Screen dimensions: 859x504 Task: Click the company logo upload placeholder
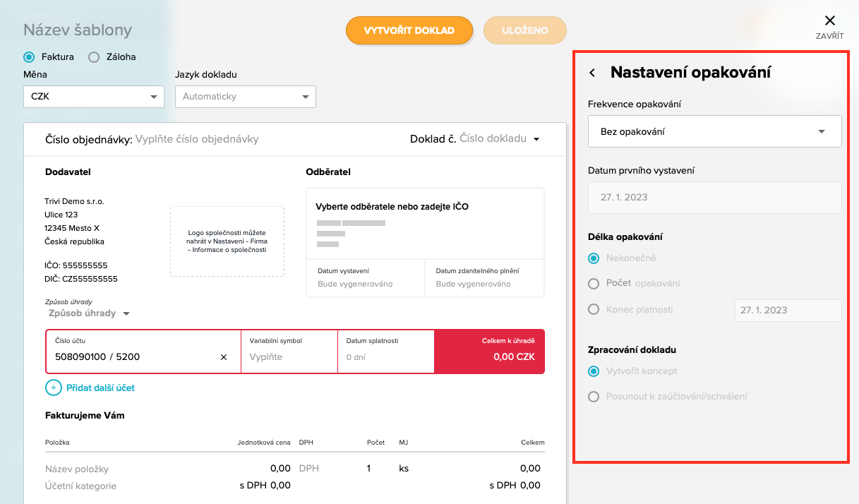tap(227, 241)
